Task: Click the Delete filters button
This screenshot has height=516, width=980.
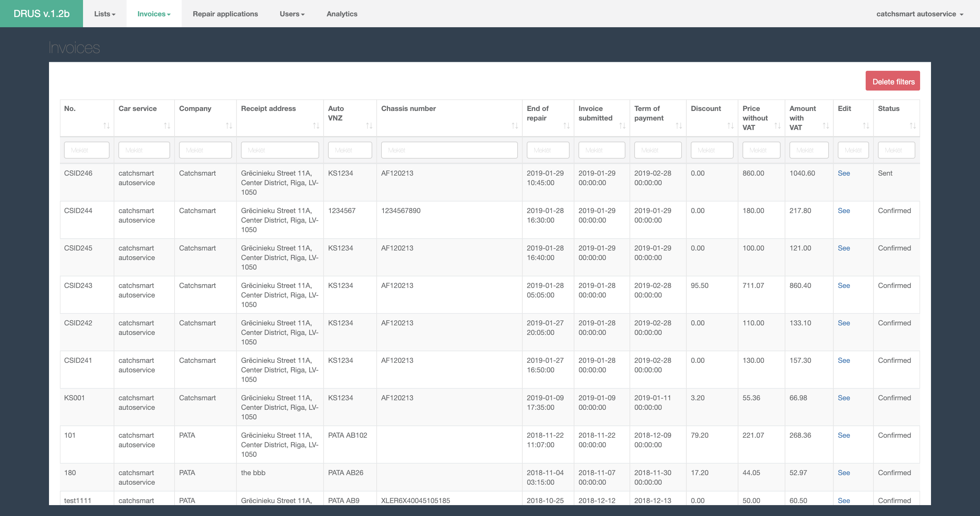Action: [893, 81]
